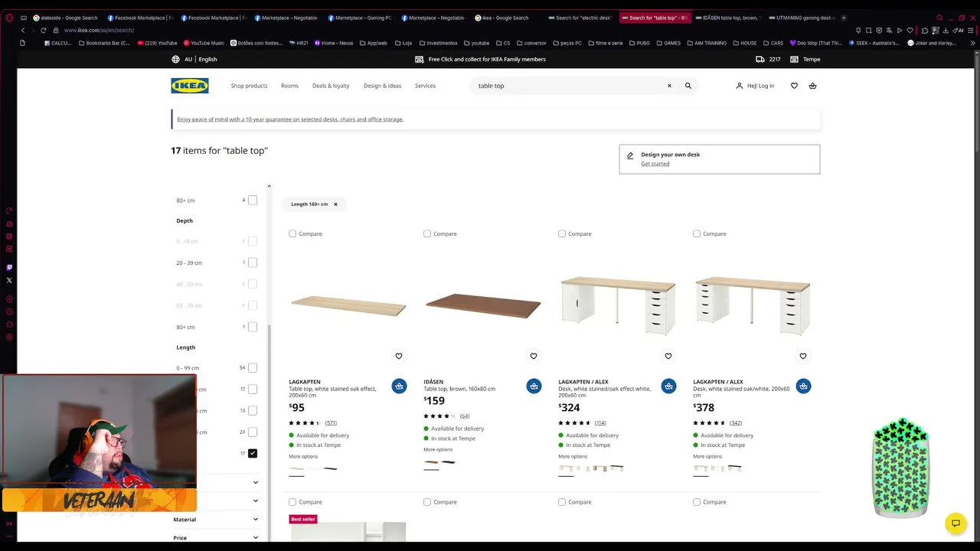
Task: Click the Twitch icon in the browser sidebar
Action: 9,267
